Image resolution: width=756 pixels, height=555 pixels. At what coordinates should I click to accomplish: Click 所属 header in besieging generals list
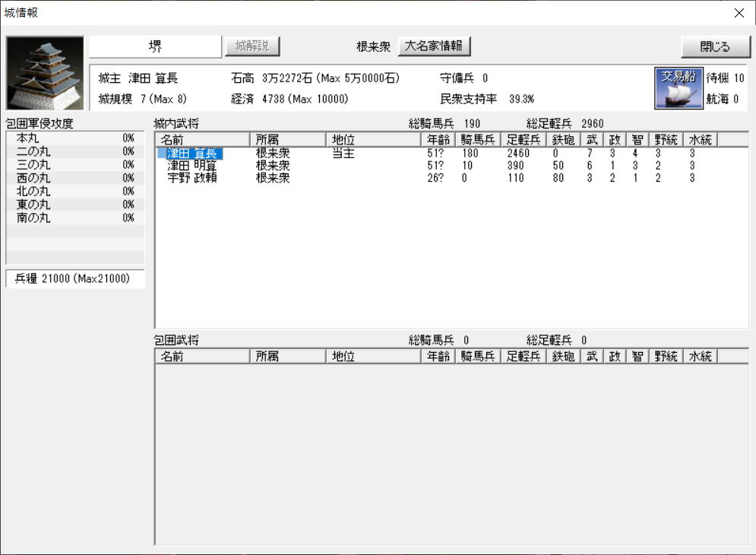click(x=286, y=355)
